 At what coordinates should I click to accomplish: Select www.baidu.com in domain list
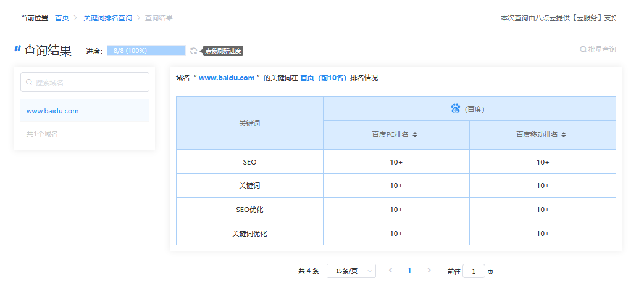click(x=52, y=111)
